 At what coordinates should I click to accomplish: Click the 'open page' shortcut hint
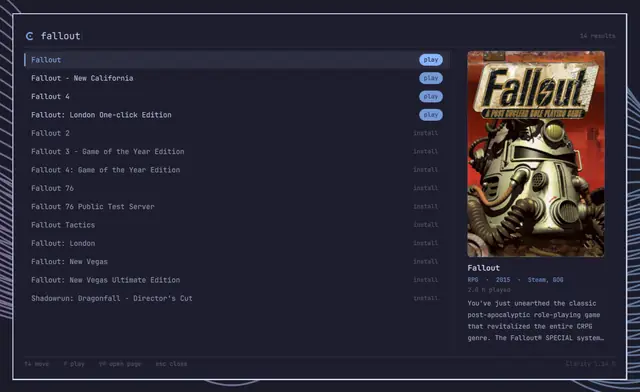[120, 364]
